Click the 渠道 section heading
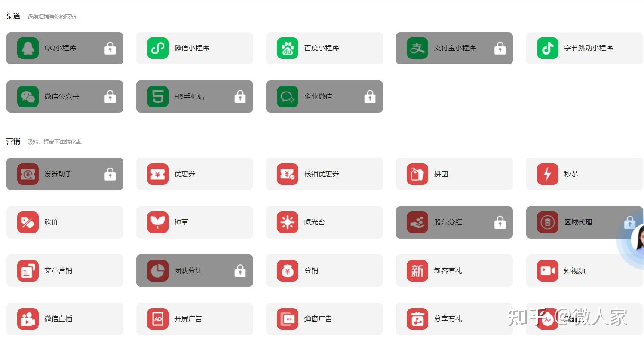Screen dimensions: 644x343 [x=13, y=16]
